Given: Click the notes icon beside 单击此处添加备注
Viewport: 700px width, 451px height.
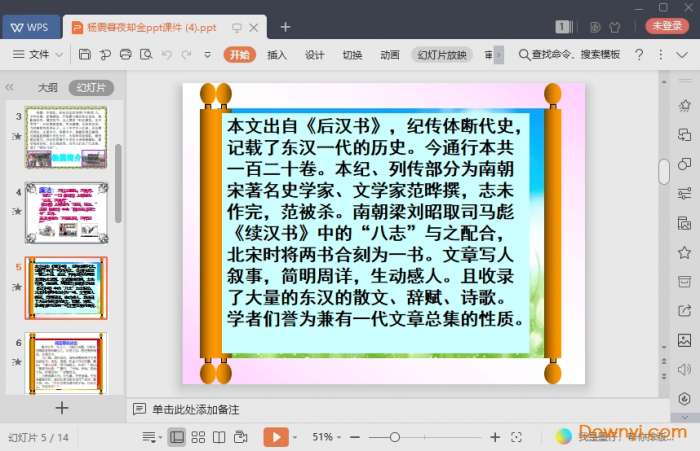Looking at the screenshot, I should pyautogui.click(x=139, y=409).
